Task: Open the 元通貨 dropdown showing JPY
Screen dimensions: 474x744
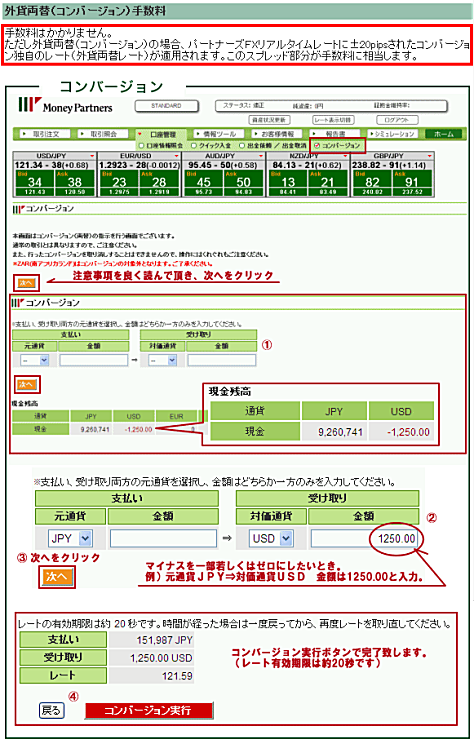Action: (x=70, y=539)
